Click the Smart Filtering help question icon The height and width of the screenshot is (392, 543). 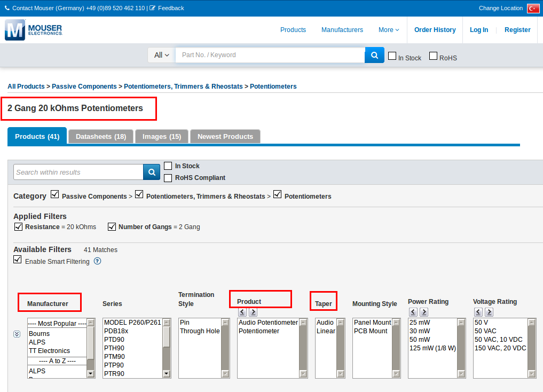click(98, 261)
